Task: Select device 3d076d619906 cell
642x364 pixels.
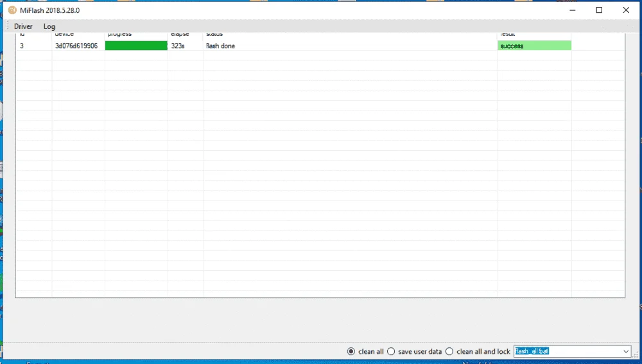Action: click(x=78, y=46)
